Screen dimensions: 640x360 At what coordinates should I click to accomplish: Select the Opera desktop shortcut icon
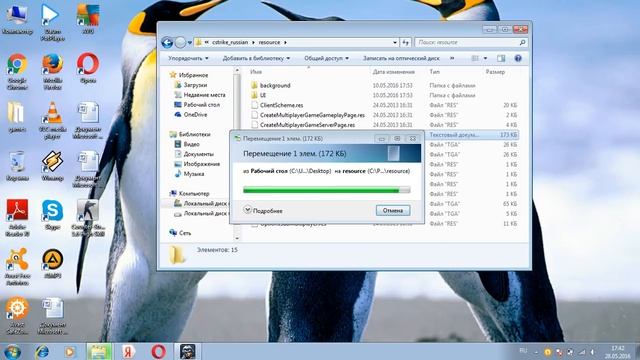(x=88, y=68)
